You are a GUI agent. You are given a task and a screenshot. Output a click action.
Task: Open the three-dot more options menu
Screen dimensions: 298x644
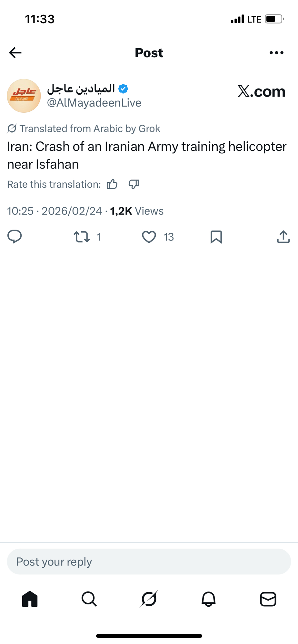click(x=276, y=53)
